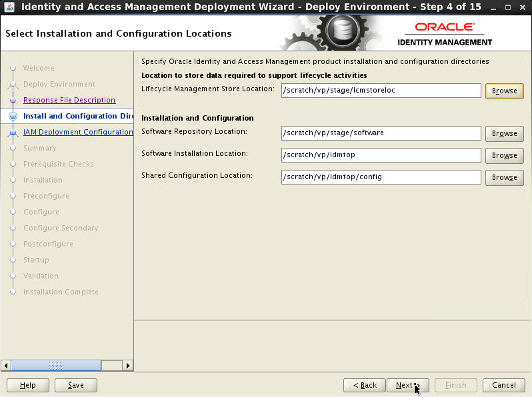Browse for Lifecycle Management Store Location
This screenshot has width=532, height=397.
pos(505,91)
